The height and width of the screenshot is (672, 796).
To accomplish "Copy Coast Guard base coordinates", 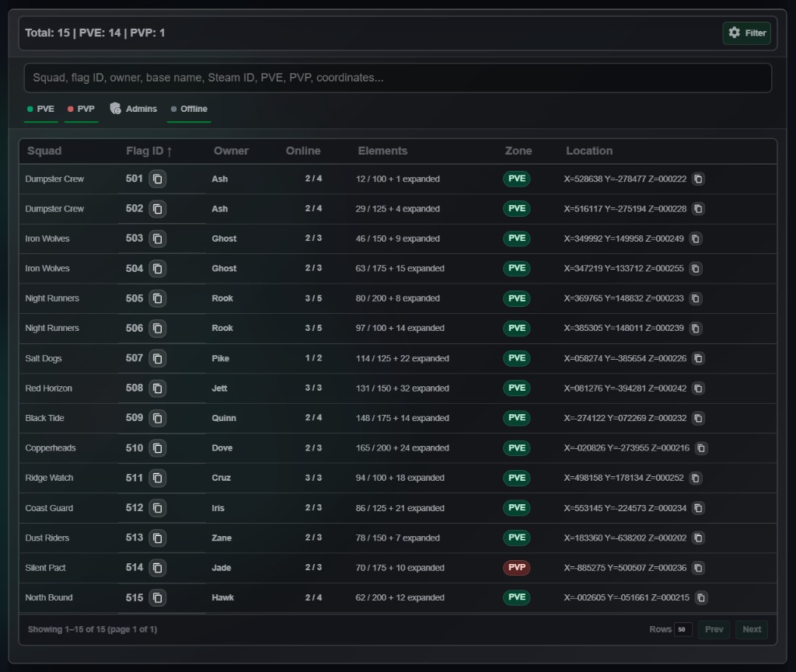I will [x=699, y=507].
